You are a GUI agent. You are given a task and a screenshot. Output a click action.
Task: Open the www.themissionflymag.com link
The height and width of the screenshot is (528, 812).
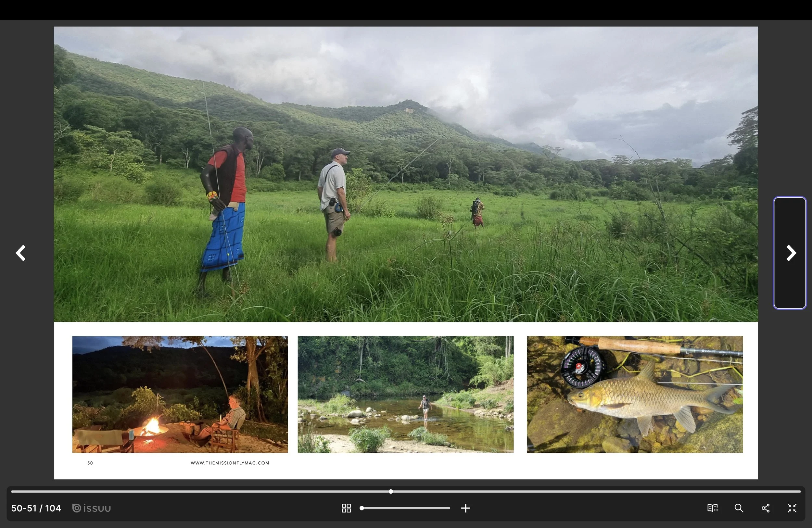click(230, 463)
